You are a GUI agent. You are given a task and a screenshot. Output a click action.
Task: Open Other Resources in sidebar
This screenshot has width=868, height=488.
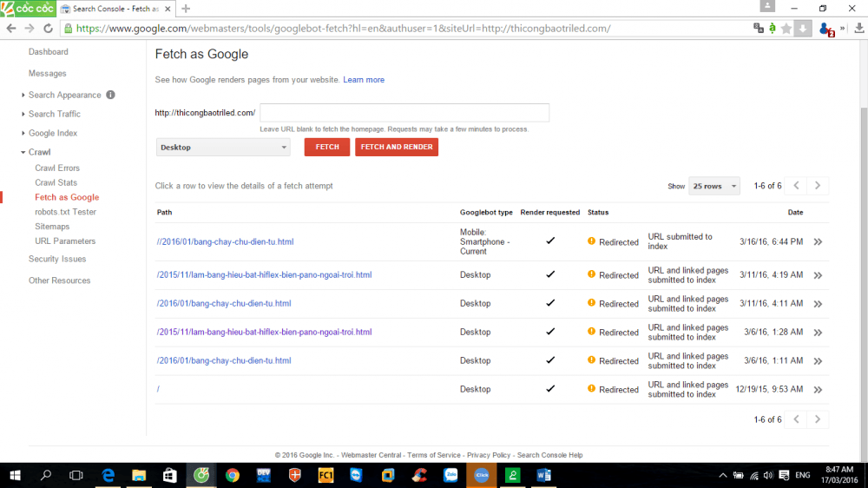click(x=59, y=280)
